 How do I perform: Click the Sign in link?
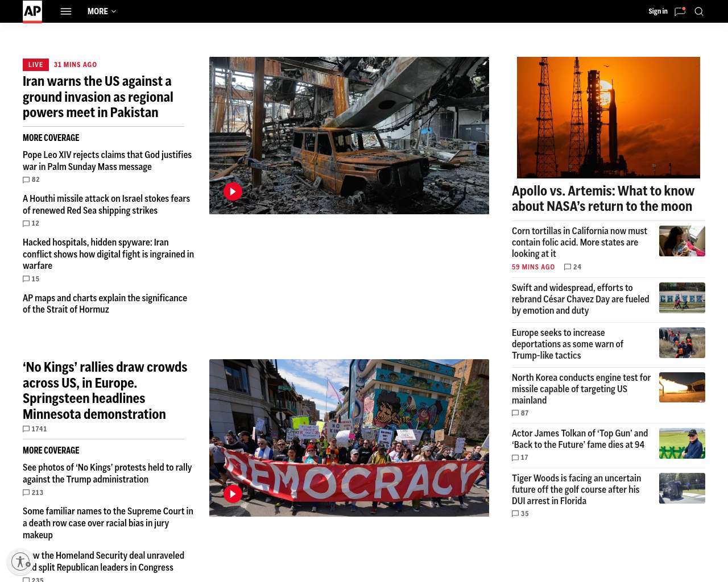click(x=657, y=11)
